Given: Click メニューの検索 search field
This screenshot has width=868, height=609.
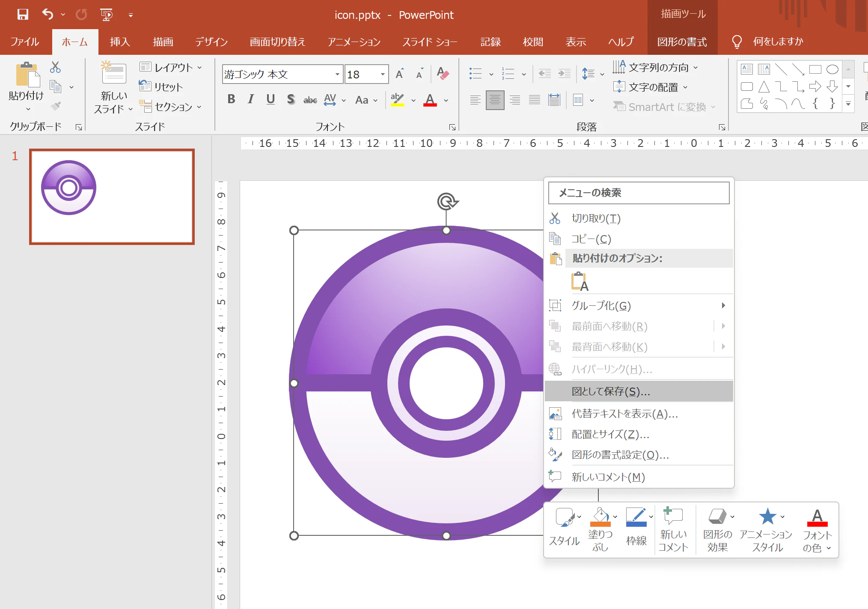Looking at the screenshot, I should (x=639, y=193).
